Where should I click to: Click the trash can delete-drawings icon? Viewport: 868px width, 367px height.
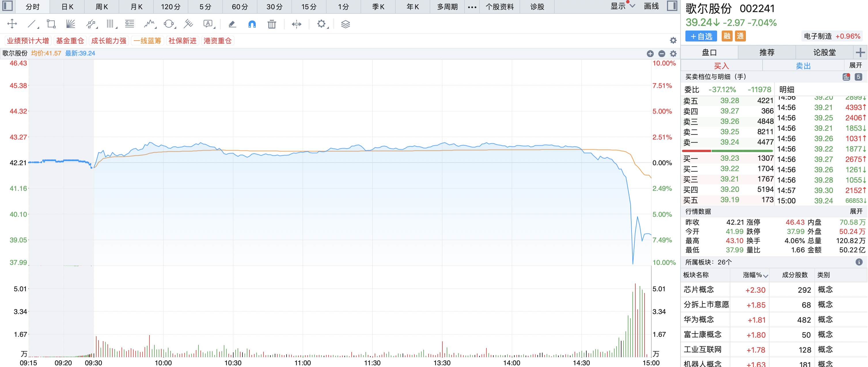pos(272,24)
